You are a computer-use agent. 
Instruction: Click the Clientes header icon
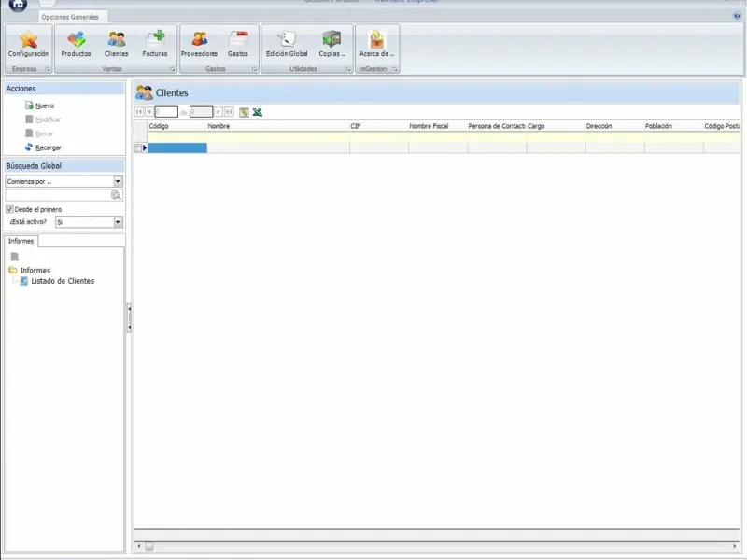coord(144,92)
